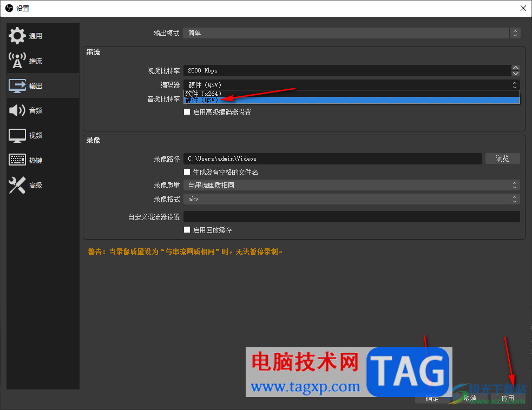Click the orange 警告 warning text
Screen dimensions: 532x410
coord(185,252)
